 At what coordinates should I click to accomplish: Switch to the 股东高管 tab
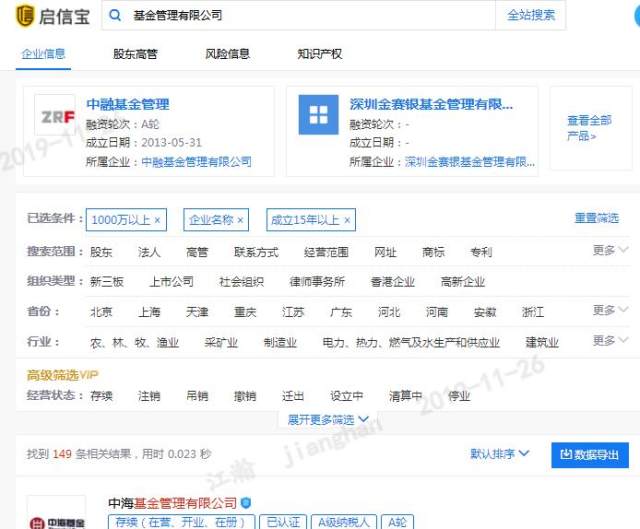coord(135,54)
